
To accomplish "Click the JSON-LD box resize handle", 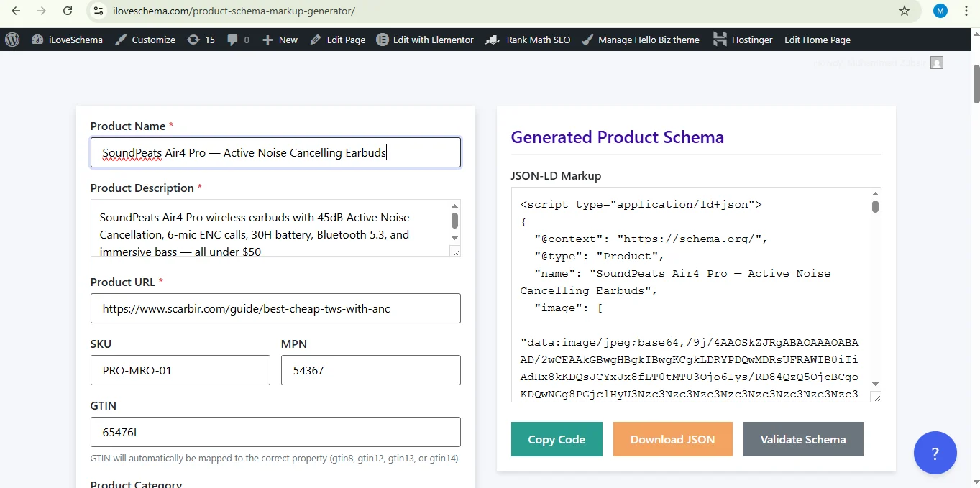I will pyautogui.click(x=875, y=397).
